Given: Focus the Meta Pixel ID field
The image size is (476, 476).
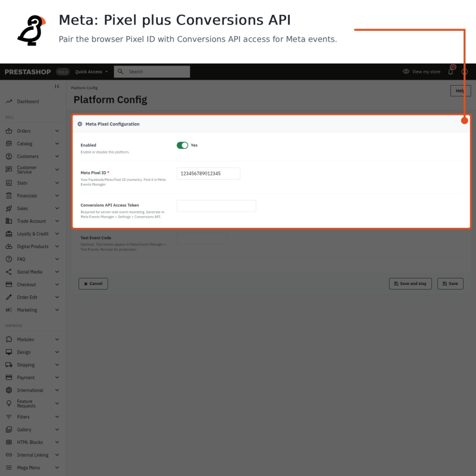Looking at the screenshot, I should pos(208,174).
